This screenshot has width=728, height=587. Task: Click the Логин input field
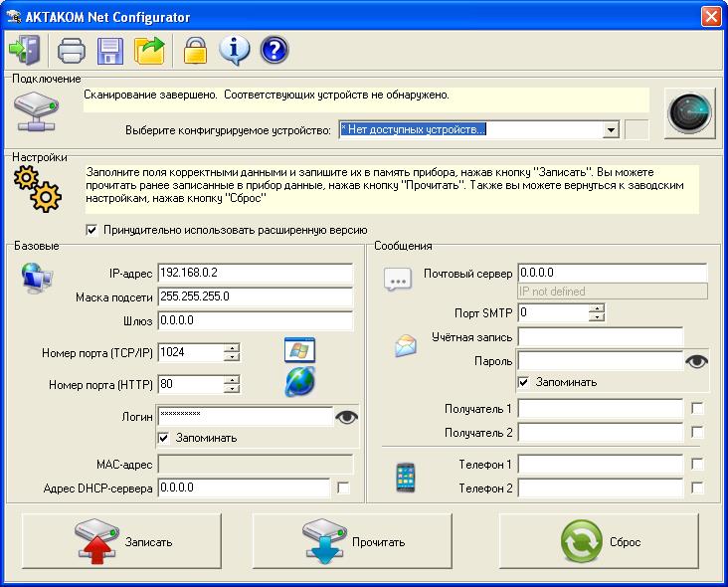tap(246, 416)
